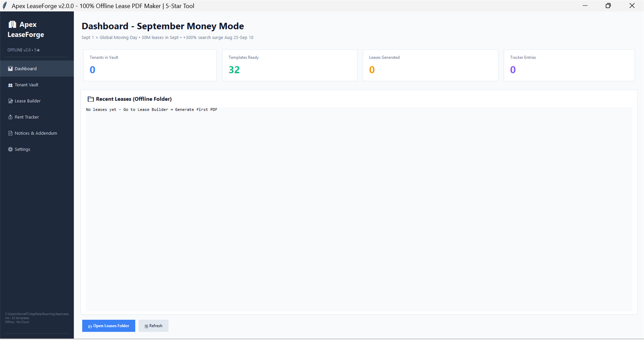Image resolution: width=644 pixels, height=340 pixels.
Task: Click the feather app icon in title bar
Action: click(5, 6)
